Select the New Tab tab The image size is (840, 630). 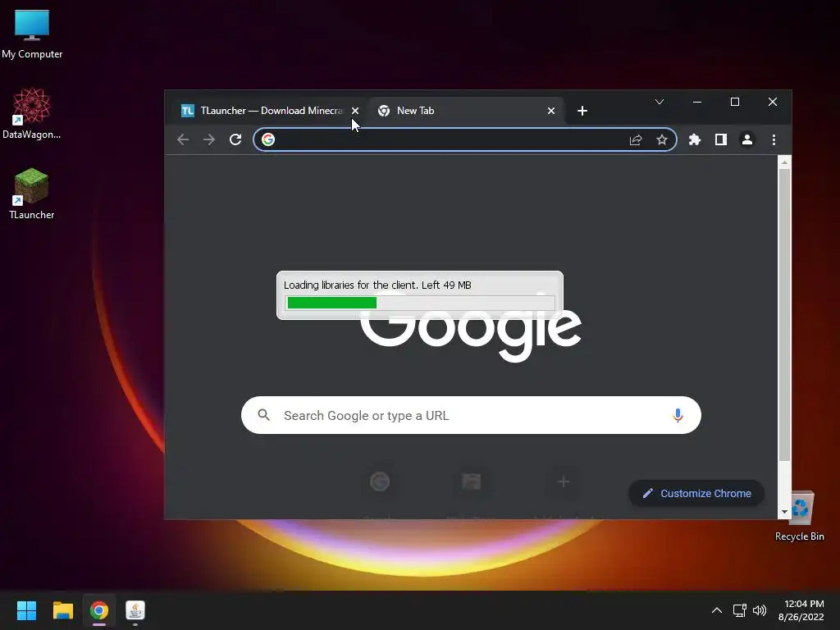point(465,111)
